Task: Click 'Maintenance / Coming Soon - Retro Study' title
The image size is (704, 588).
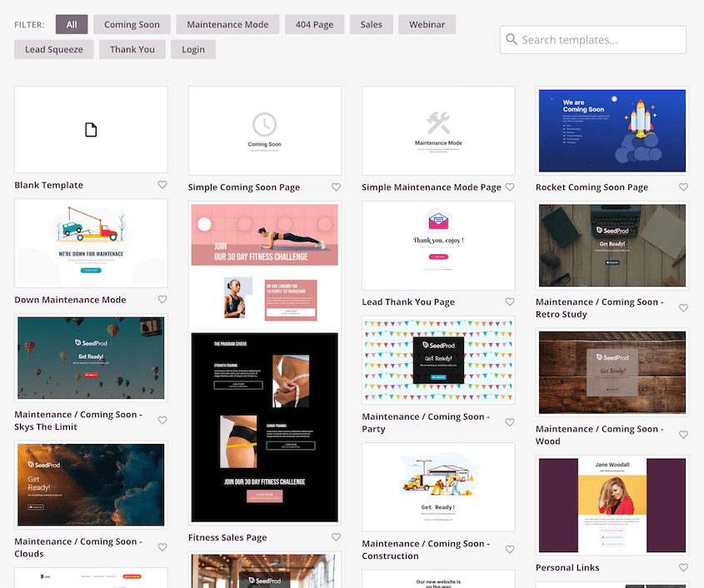Action: pyautogui.click(x=599, y=308)
